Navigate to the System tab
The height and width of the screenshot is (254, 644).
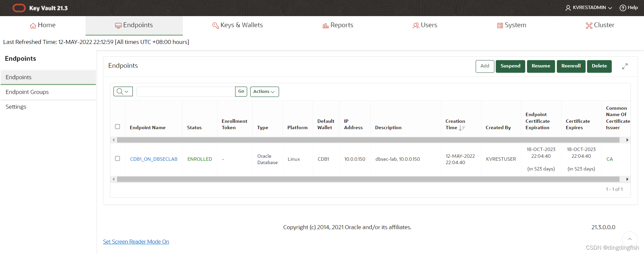pos(512,25)
